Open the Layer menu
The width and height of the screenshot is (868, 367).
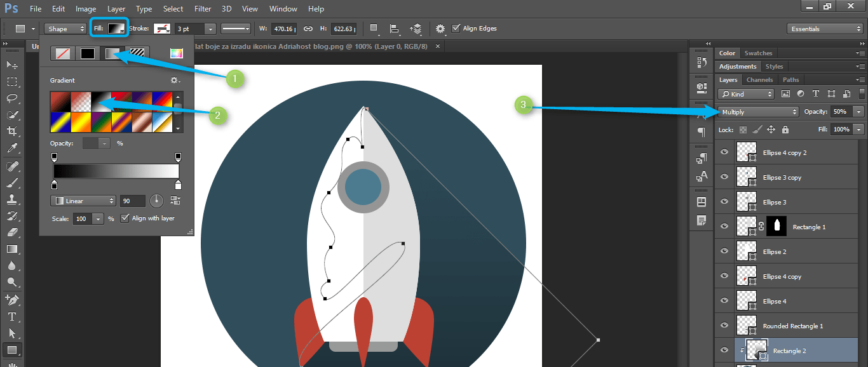click(x=116, y=9)
